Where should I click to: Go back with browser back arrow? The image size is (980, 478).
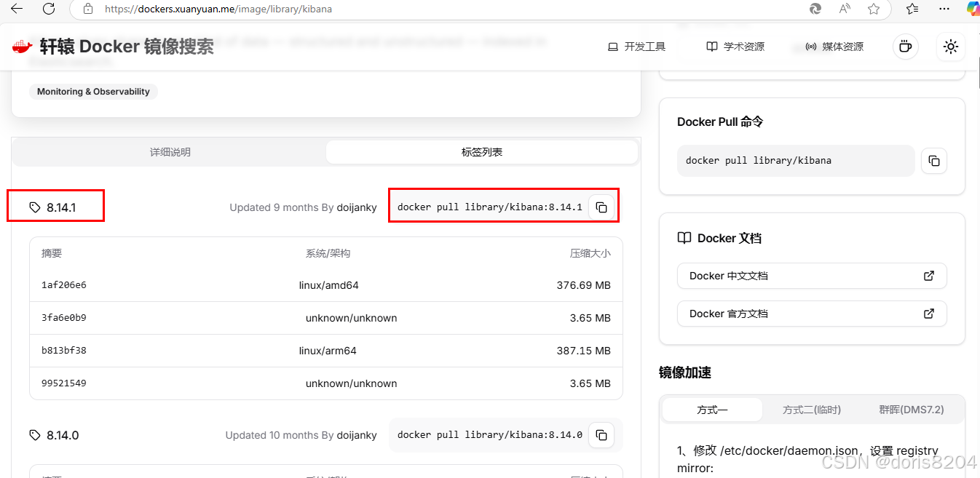coord(17,9)
